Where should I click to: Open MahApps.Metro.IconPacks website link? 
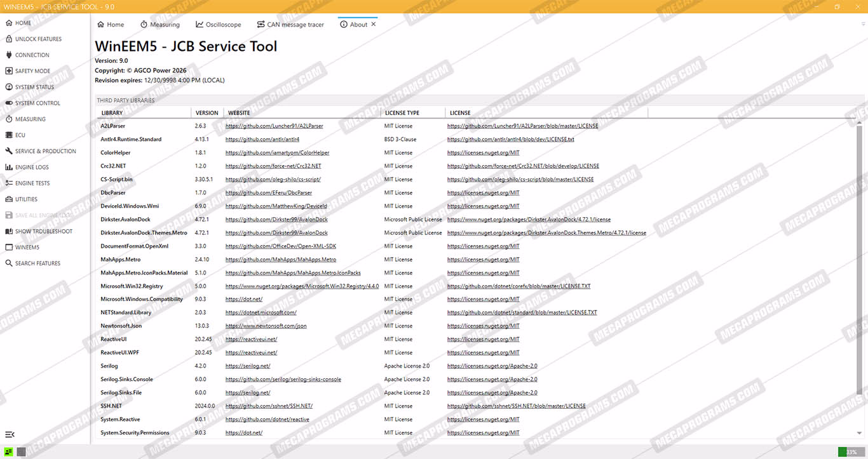293,272
